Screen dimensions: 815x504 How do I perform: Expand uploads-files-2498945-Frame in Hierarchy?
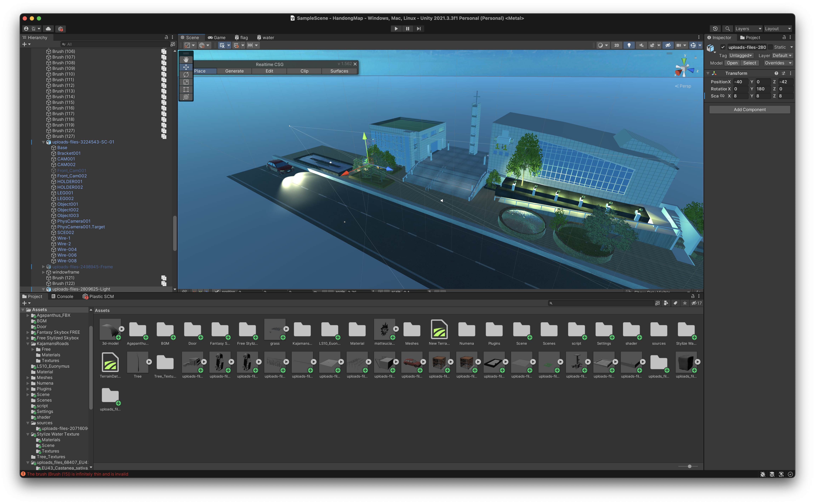click(43, 267)
